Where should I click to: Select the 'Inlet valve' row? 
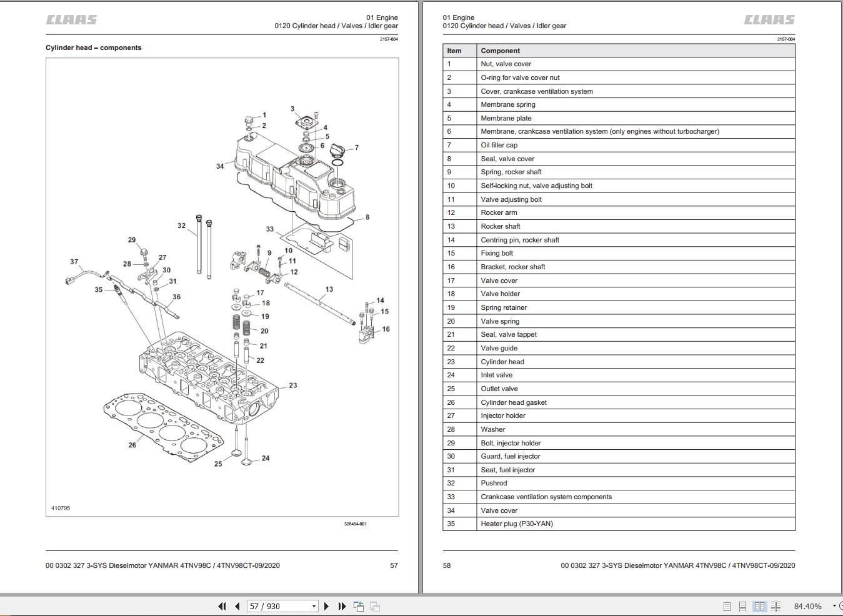[619, 375]
